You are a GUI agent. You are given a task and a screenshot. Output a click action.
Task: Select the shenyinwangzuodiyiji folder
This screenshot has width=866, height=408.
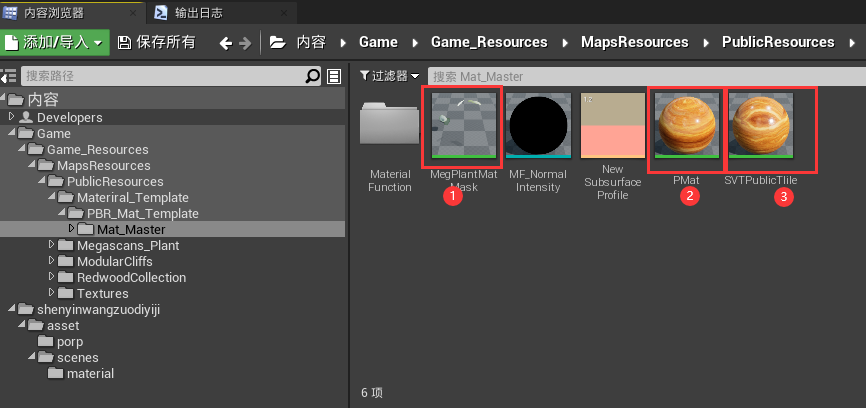98,310
